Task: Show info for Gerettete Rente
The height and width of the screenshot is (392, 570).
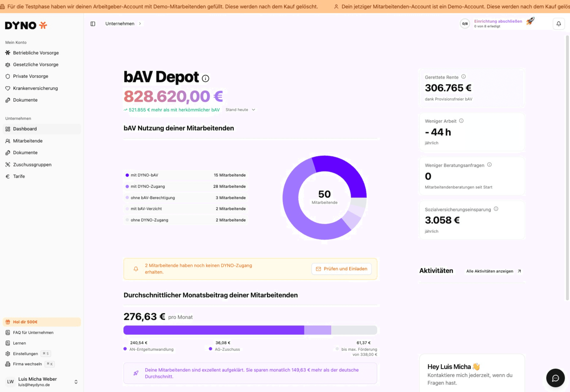Action: [463, 77]
